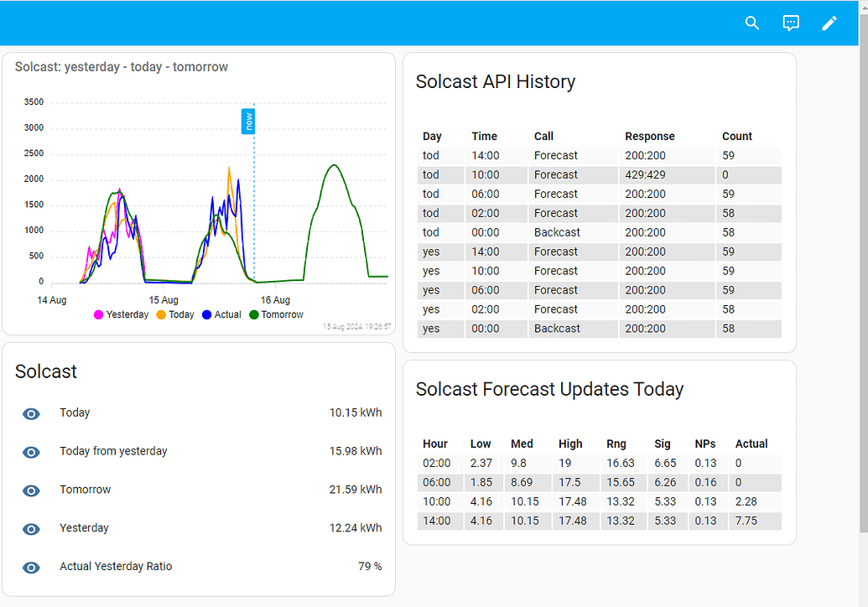Click the eye icon beside Yesterday
This screenshot has height=607, width=868.
pos(31,529)
